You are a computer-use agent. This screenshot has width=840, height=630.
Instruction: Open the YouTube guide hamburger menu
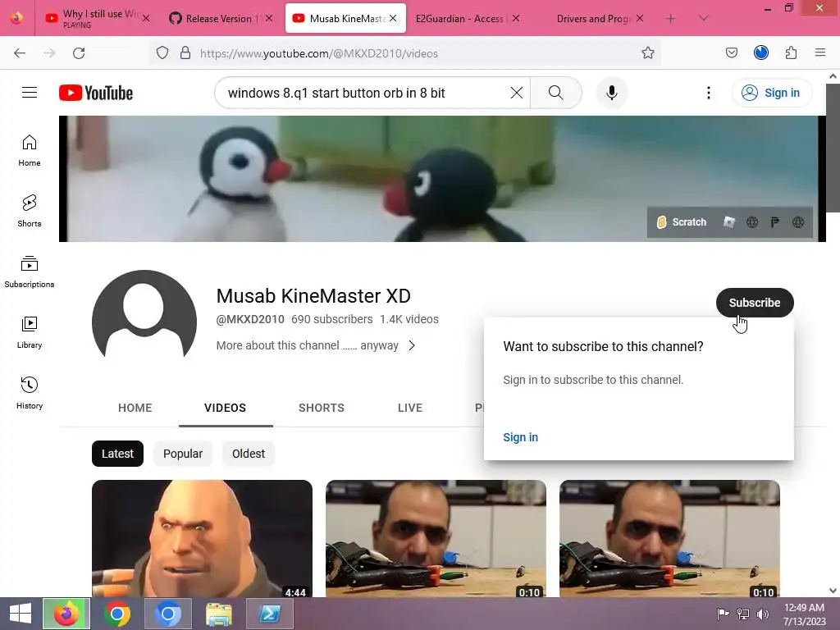[30, 93]
